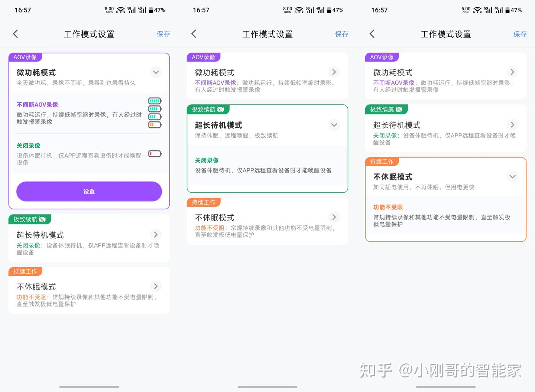Expand 不休眠模式 on the left screen
535x392 pixels.
156,286
